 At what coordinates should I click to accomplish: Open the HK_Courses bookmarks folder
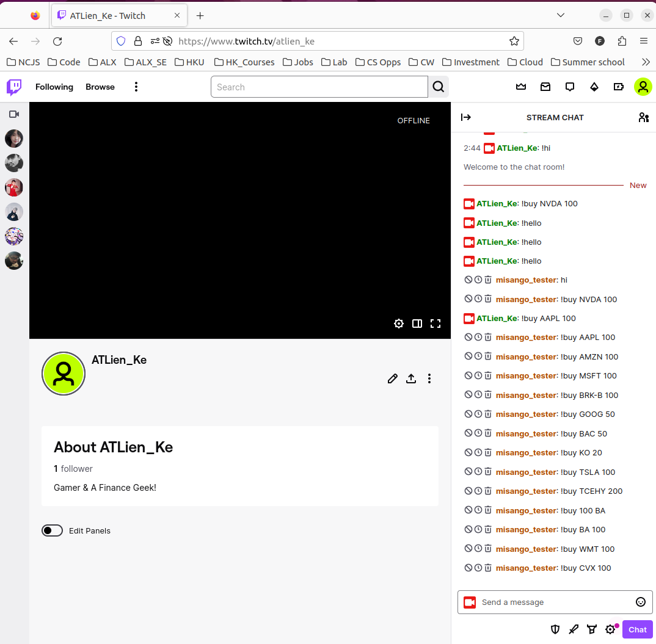pyautogui.click(x=244, y=62)
